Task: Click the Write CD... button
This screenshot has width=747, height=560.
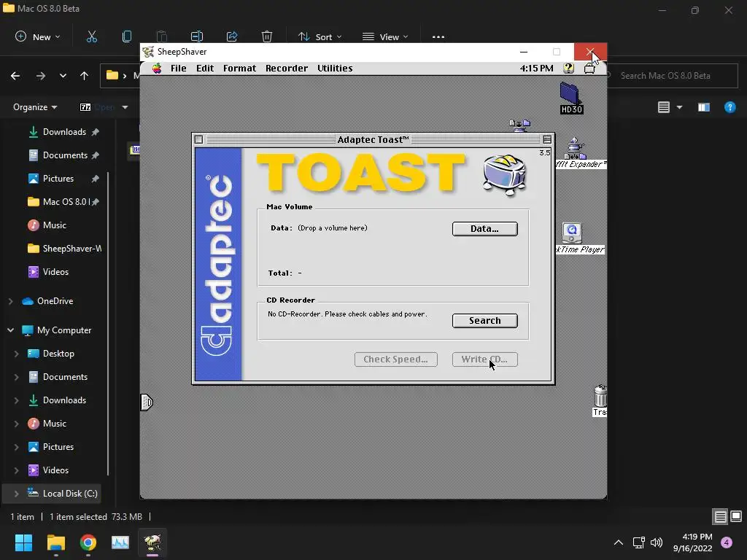Action: [484, 359]
